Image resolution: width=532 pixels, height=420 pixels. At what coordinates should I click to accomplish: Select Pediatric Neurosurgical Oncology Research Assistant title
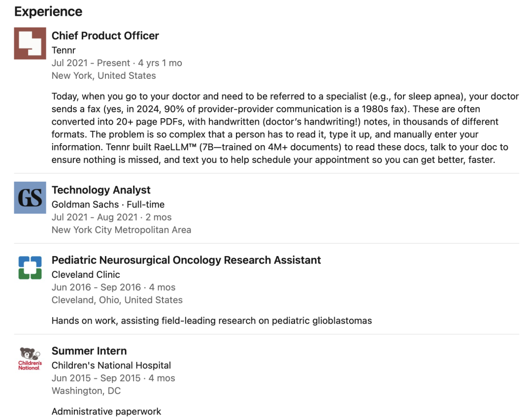click(186, 260)
